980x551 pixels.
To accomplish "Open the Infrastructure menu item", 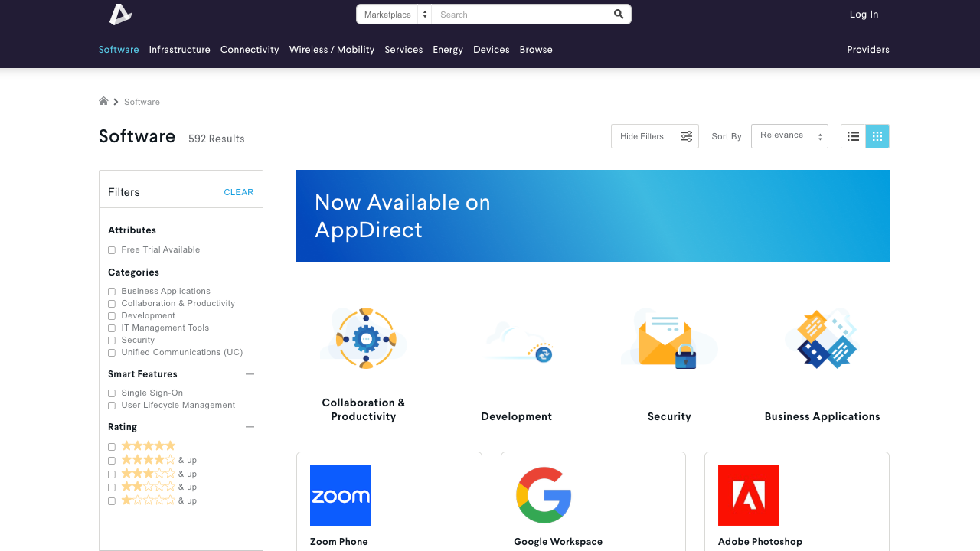I will coord(179,50).
